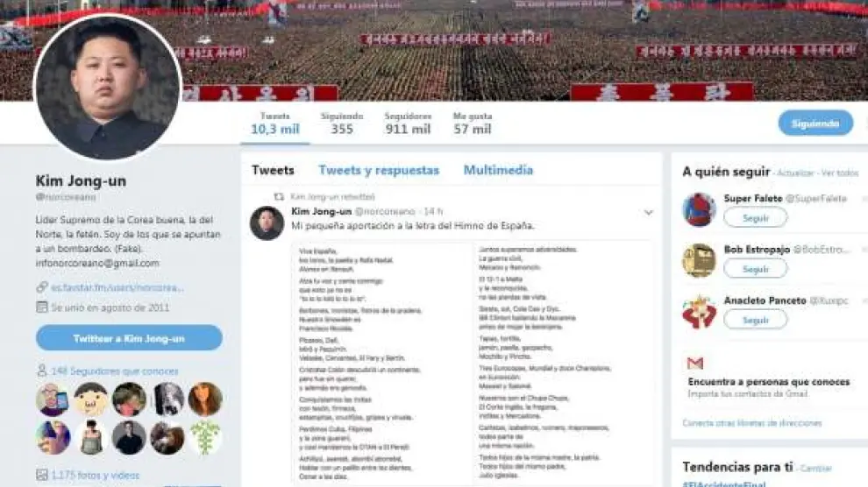Open 148 Seguidores que conoces link
The image size is (868, 487).
click(x=115, y=371)
